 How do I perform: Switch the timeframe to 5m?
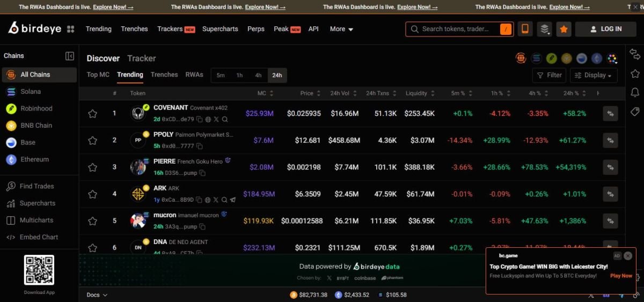click(221, 76)
